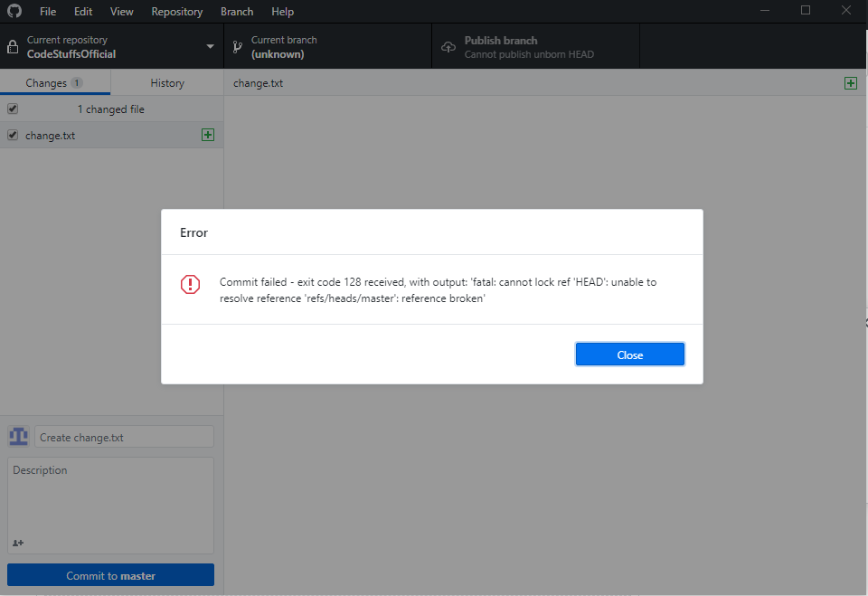This screenshot has height=596, width=868.
Task: Click the add co-authors icon below Description
Action: [17, 542]
